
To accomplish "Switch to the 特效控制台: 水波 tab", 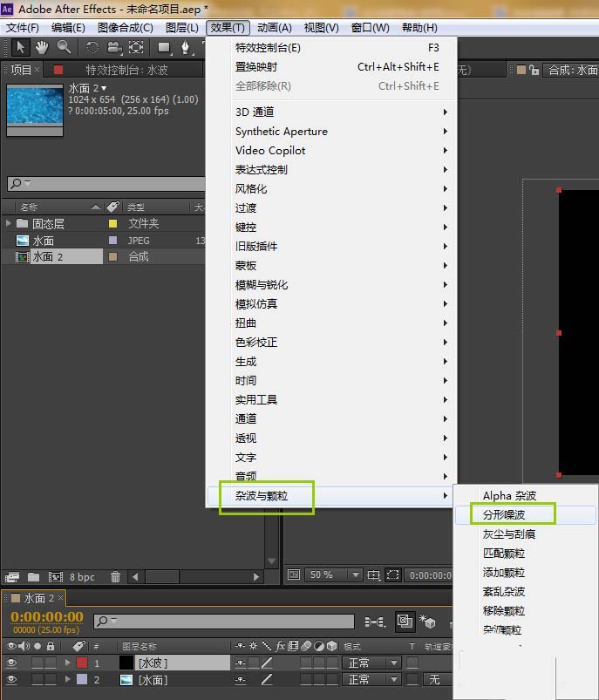I will point(126,70).
